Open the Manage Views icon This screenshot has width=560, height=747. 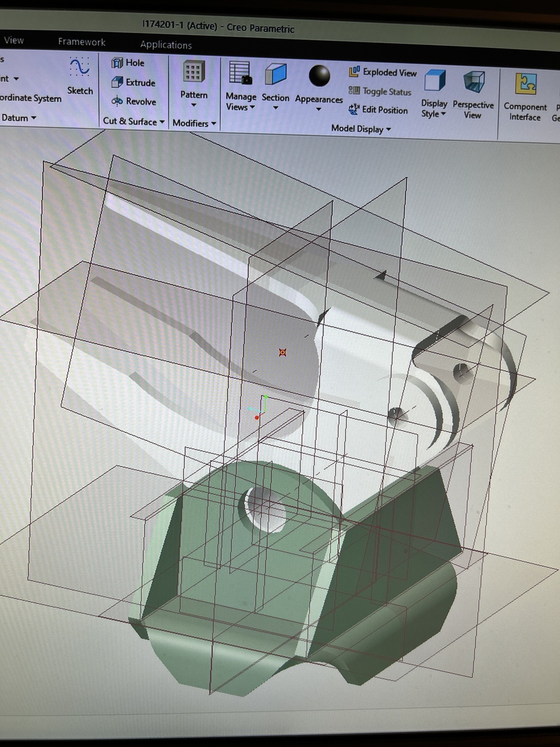240,73
